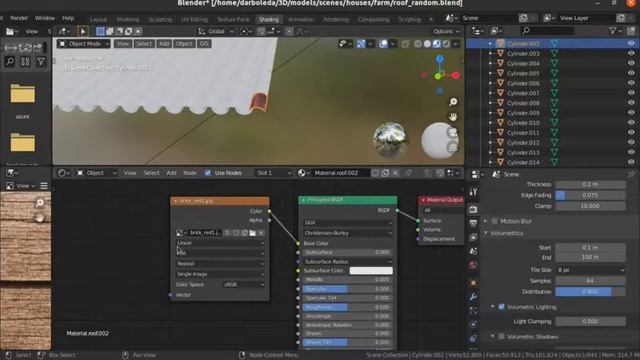The width and height of the screenshot is (640, 360).
Task: Toggle the Volumetric Lighting checkbox
Action: (502, 307)
